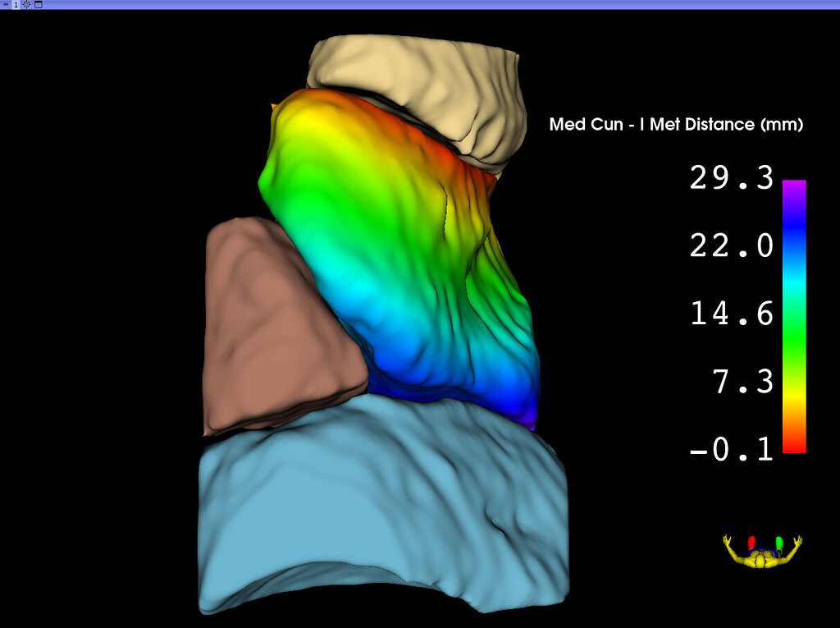Screen dimensions: 840x628
Task: Click the "14.6" midpoint label on the scale
Action: (x=732, y=314)
